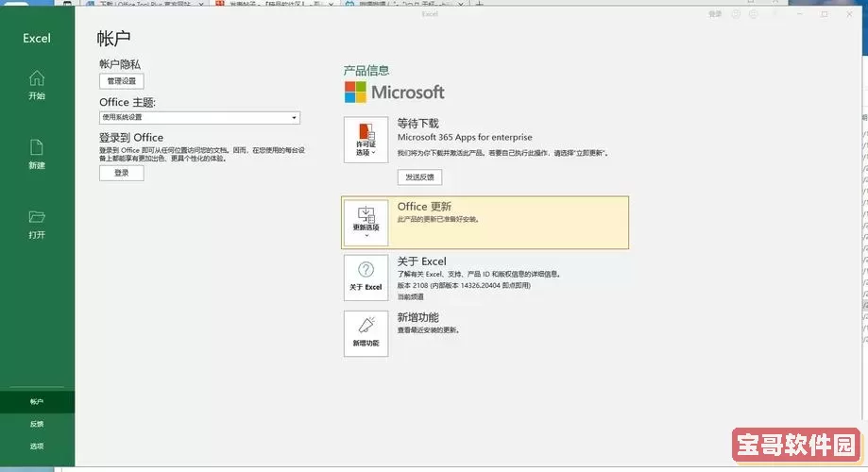This screenshot has width=868, height=472.
Task: Click the frown feedback icon in title bar
Action: tap(754, 14)
